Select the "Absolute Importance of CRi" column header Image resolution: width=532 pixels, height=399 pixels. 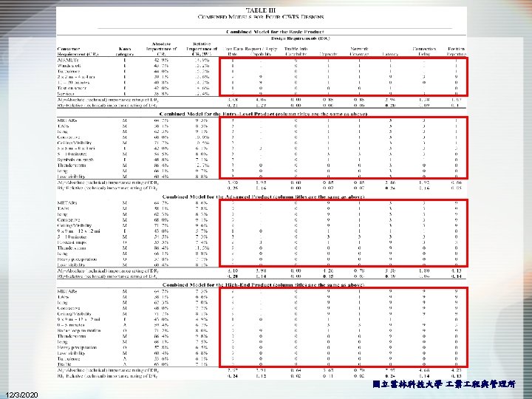click(x=161, y=49)
